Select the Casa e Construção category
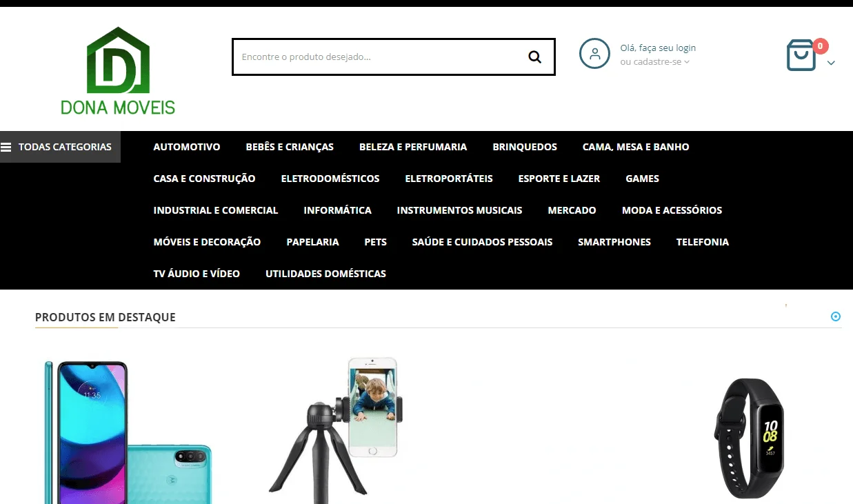 (204, 179)
